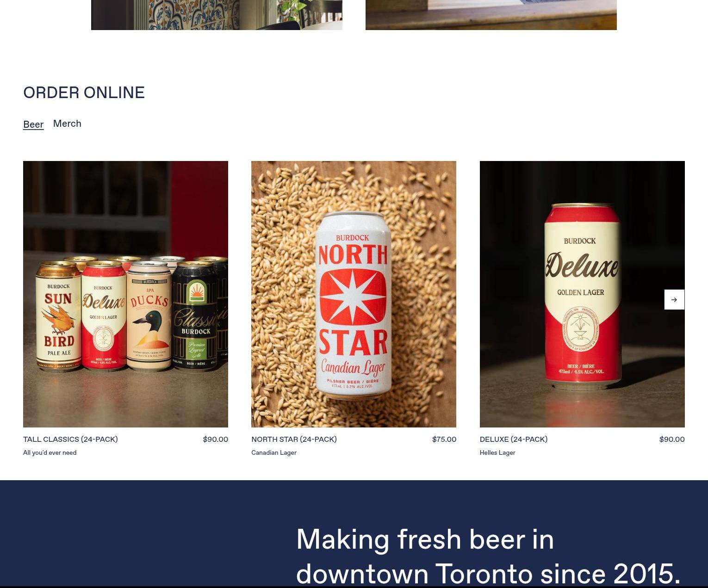Switch to the Merch tab
Screen dimensions: 708x588
pyautogui.click(x=67, y=124)
